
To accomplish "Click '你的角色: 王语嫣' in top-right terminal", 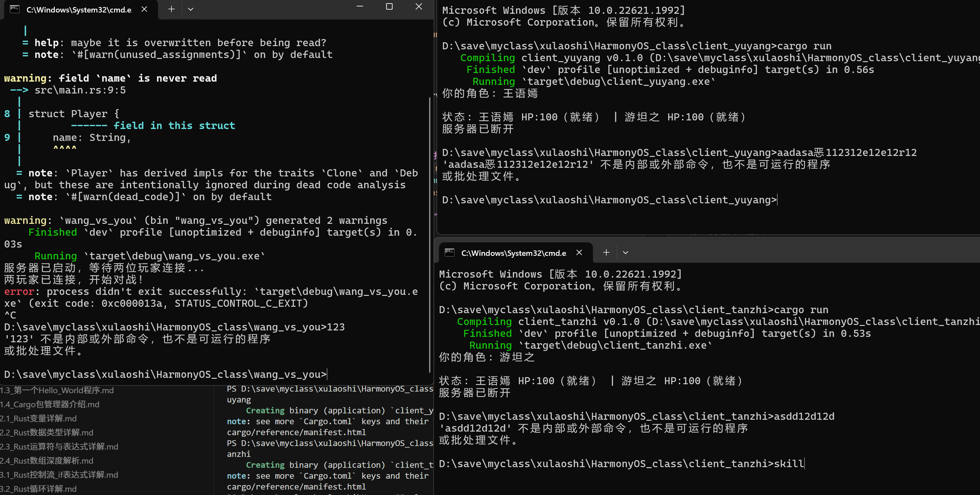I will [x=490, y=93].
